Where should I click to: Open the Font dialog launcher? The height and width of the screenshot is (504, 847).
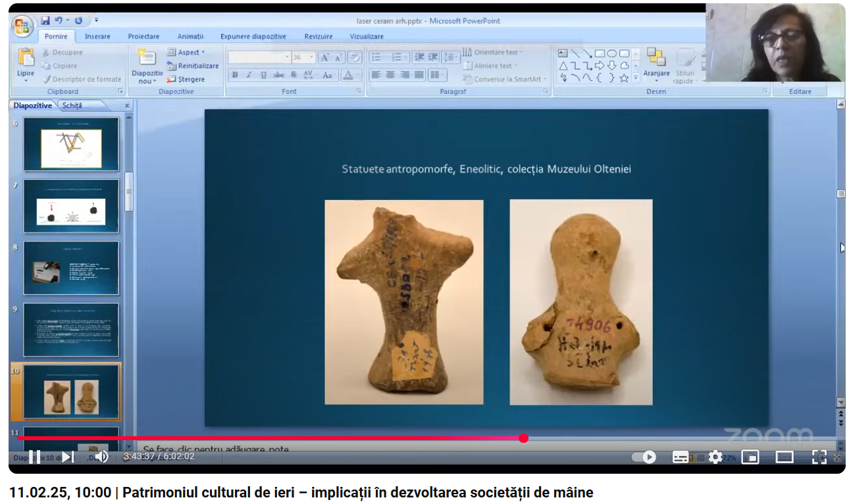point(359,91)
